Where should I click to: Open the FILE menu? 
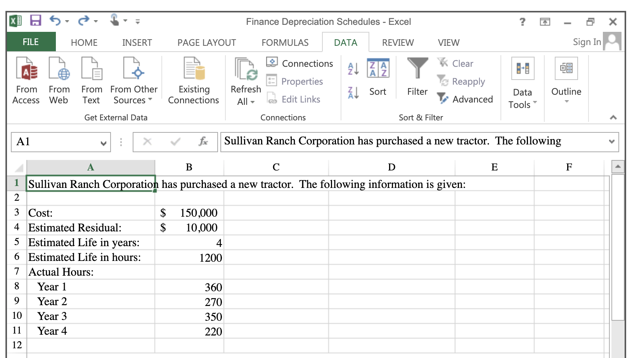[30, 42]
